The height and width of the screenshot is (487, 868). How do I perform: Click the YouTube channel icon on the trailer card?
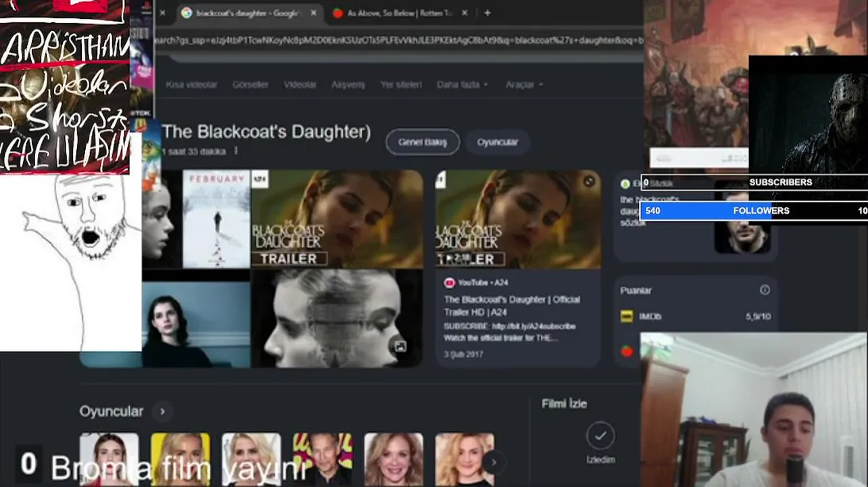click(x=449, y=282)
